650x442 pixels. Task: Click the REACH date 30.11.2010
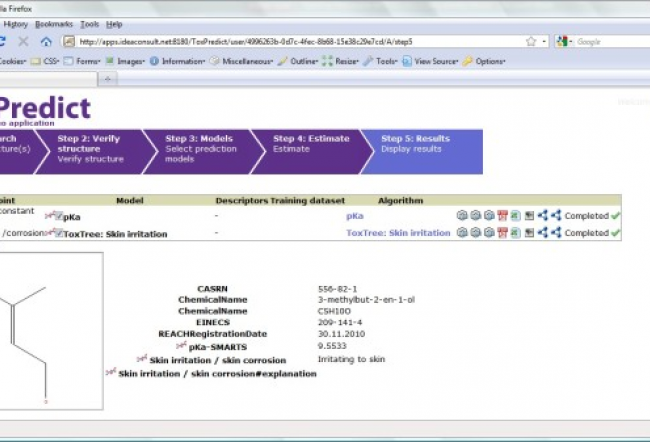point(341,334)
